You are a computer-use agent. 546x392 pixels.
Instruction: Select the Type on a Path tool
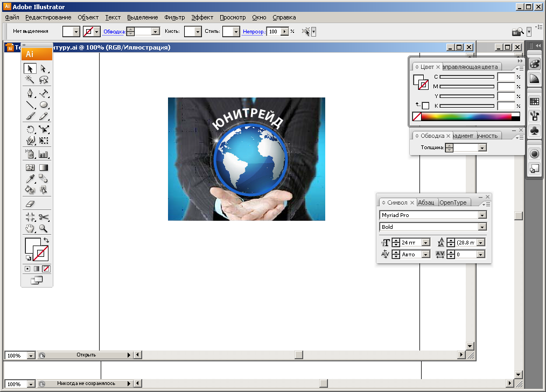click(44, 93)
